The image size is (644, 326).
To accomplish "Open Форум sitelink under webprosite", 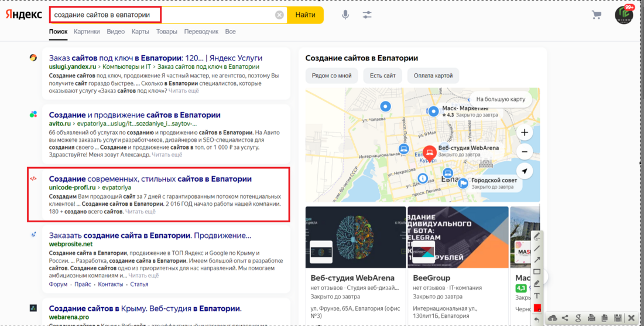I will point(59,284).
